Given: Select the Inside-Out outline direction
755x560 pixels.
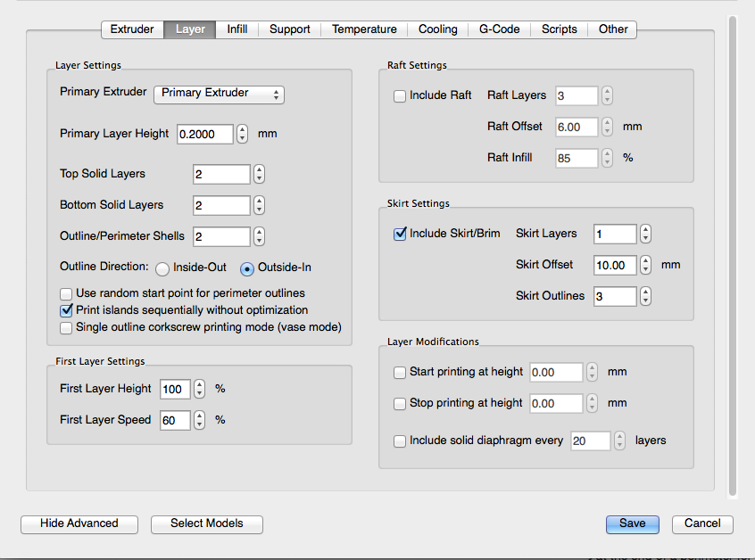Looking at the screenshot, I should coord(162,268).
